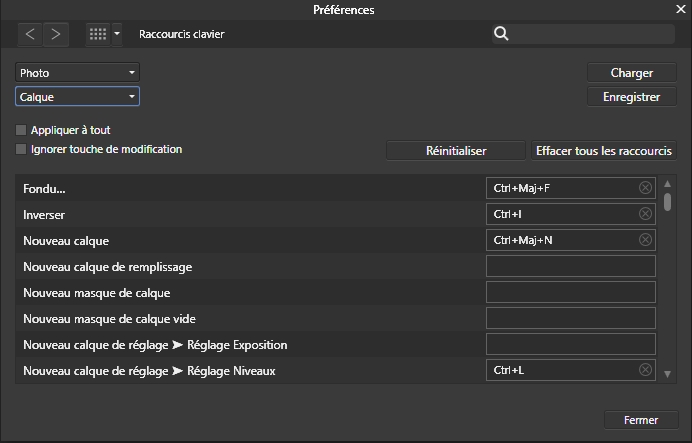Click the magnifying glass search icon
Viewport: 692px width, 443px height.
coord(501,34)
